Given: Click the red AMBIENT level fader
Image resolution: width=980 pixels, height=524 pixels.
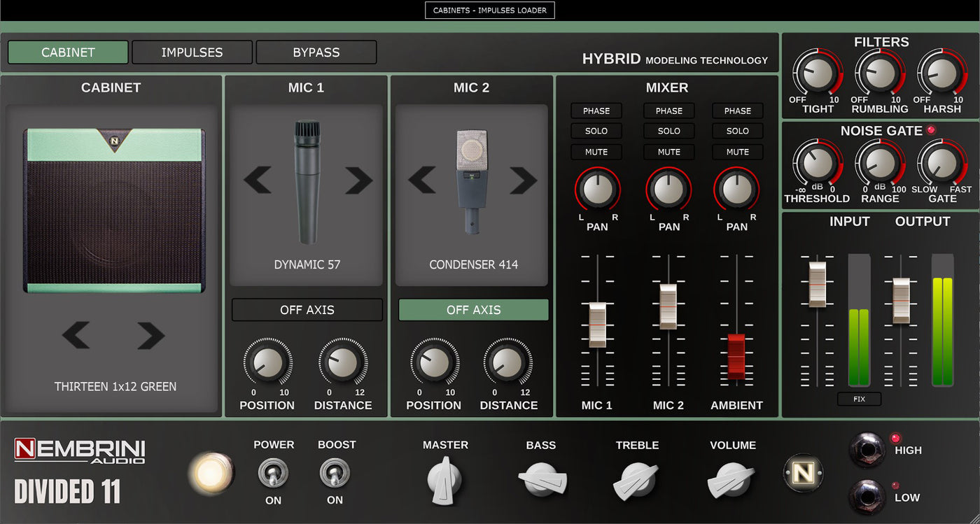Looking at the screenshot, I should [x=736, y=356].
